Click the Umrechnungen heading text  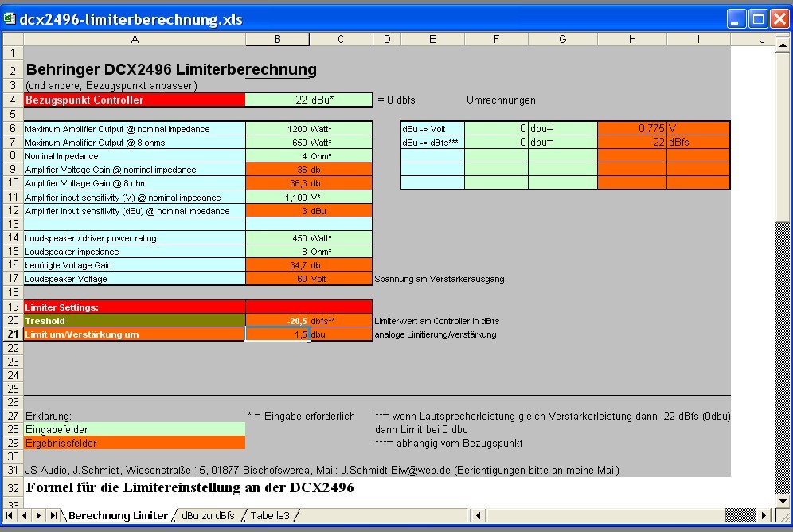click(x=501, y=100)
